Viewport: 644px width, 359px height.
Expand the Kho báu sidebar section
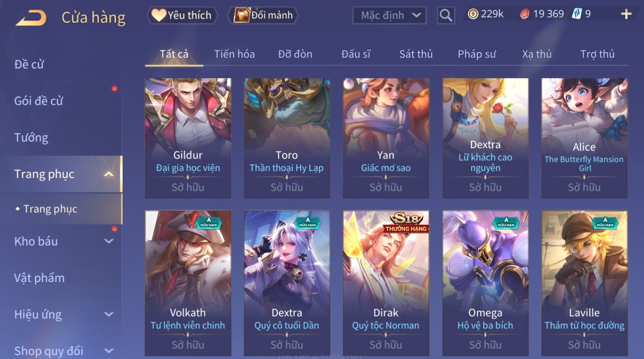tap(109, 241)
